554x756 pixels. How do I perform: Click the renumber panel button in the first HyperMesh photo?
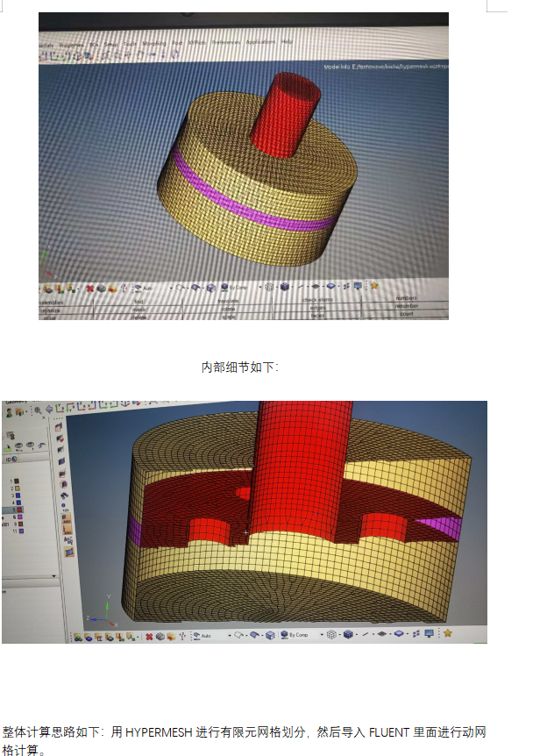coord(407,306)
